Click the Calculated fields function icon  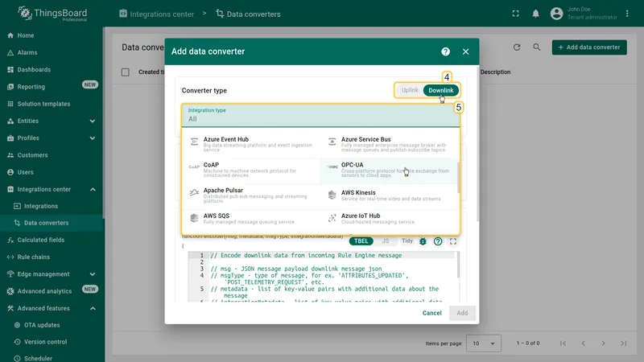(10, 240)
